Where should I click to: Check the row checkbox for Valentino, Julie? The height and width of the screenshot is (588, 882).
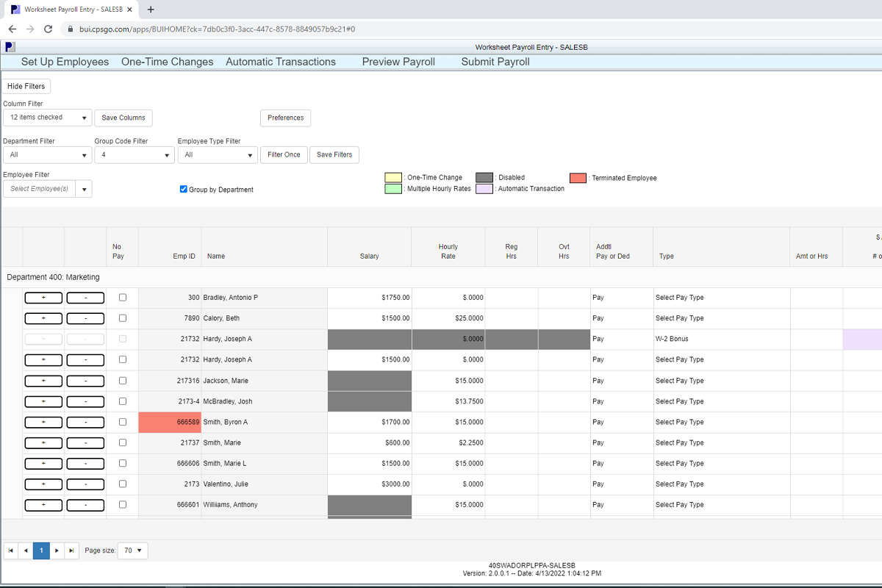coord(122,484)
